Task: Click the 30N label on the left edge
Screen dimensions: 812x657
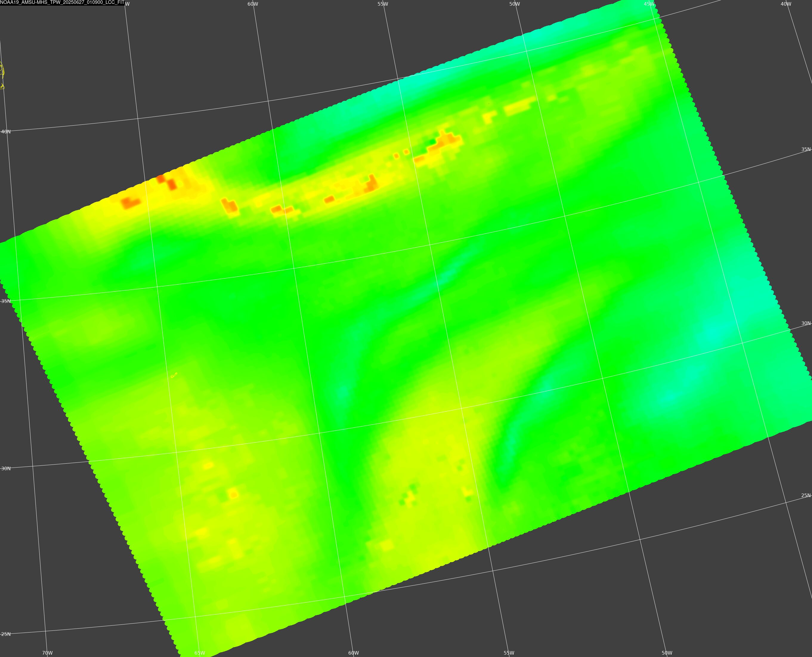Action: (6, 468)
